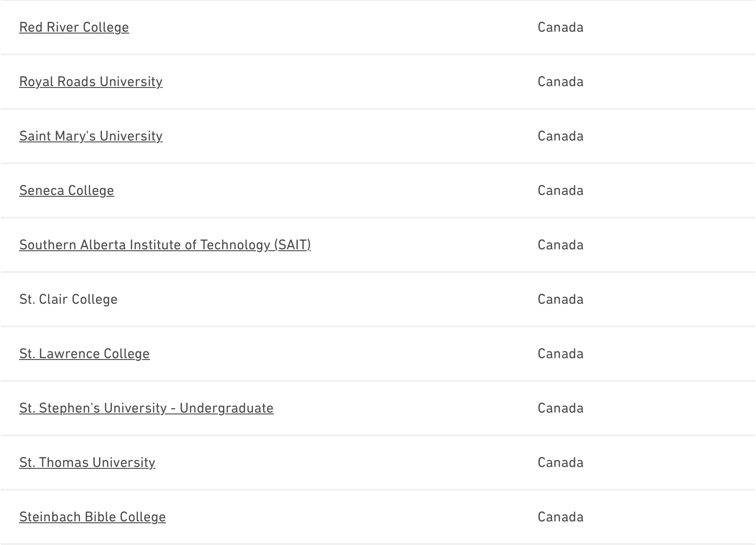
Task: Click Canada in the Seneca College row
Action: click(x=560, y=190)
